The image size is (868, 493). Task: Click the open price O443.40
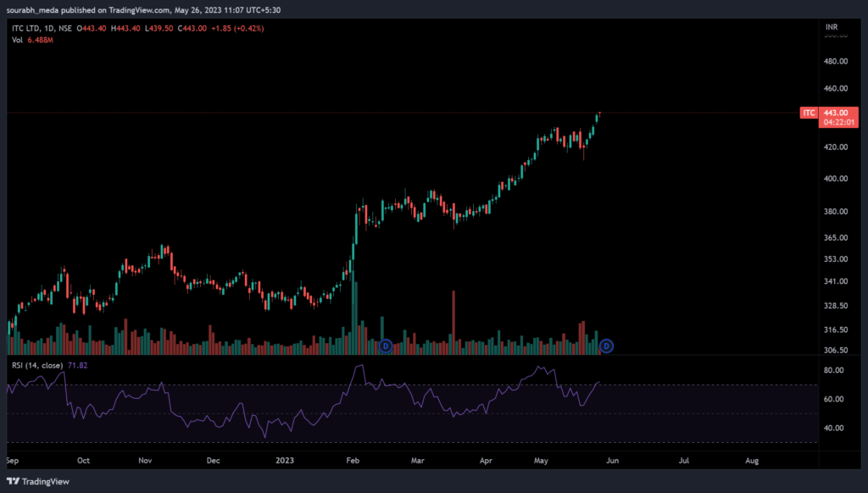pos(92,28)
